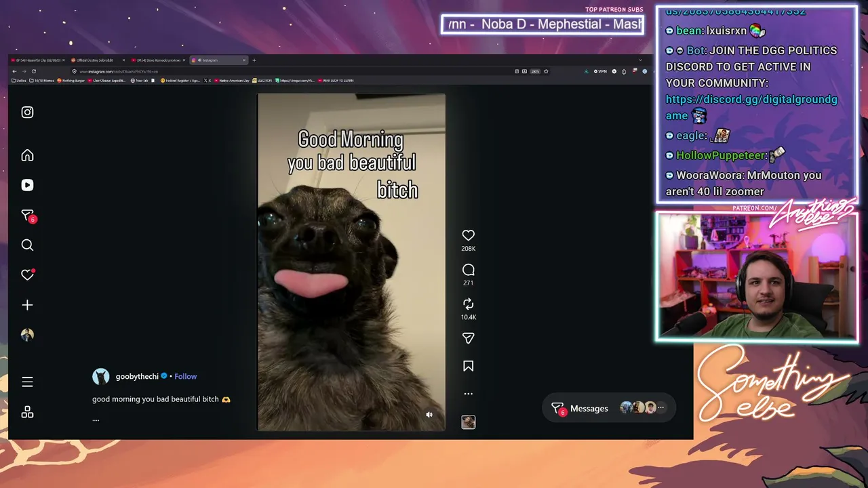Screen dimensions: 868x488
Task: Open the discord.gg/digitalgroundgame chat link
Action: 751,107
